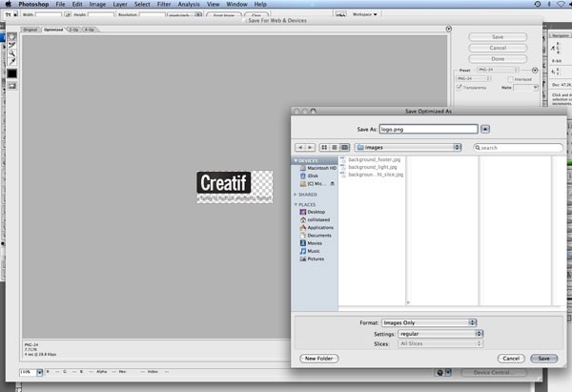Switch file browser to icon view
Viewport: 572px width, 392px height.
pyautogui.click(x=324, y=148)
